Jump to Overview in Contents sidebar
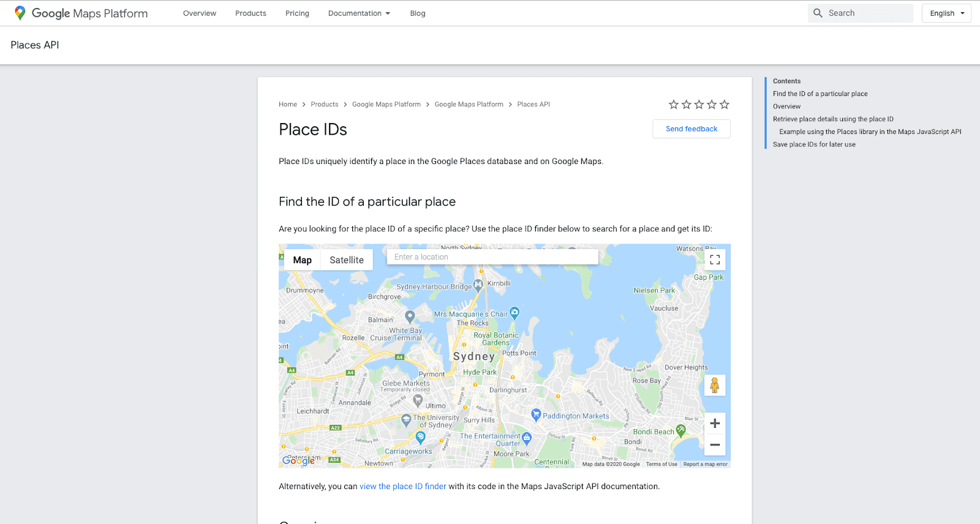 [786, 107]
